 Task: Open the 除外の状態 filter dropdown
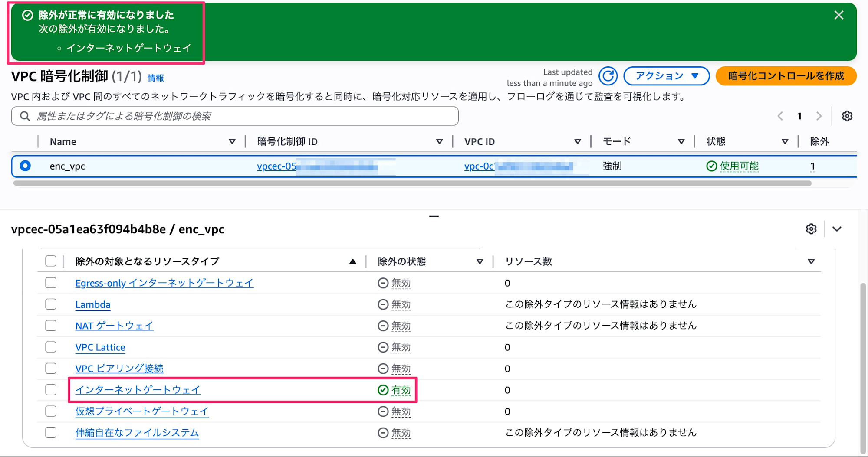[x=480, y=261]
